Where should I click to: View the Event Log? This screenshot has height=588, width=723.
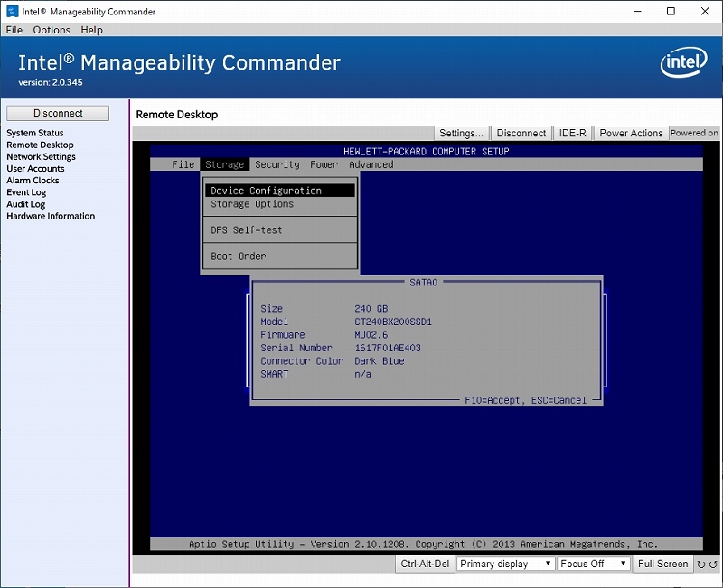(26, 192)
